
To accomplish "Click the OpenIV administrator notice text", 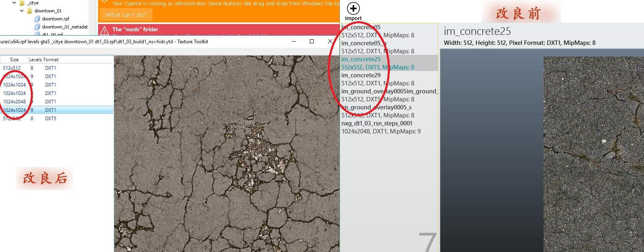I will (x=226, y=3).
